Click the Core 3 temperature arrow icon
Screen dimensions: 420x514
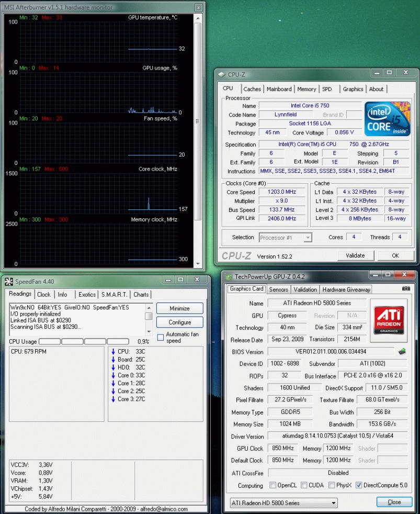[113, 399]
